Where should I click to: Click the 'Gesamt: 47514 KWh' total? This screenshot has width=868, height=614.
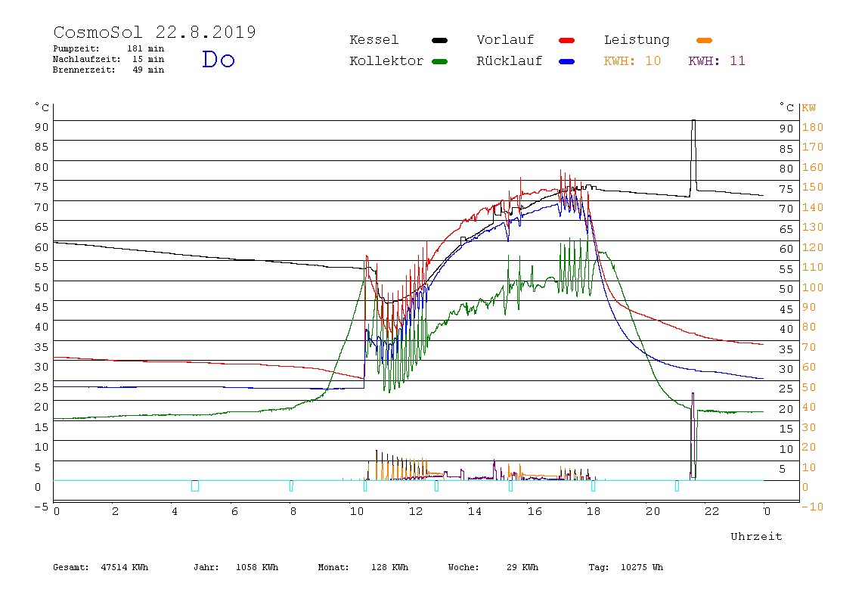(101, 567)
